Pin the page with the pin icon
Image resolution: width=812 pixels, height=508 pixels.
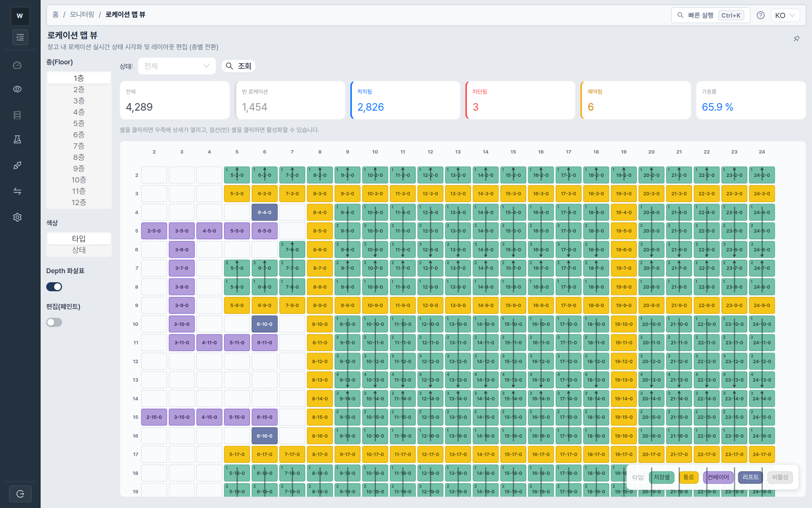(797, 38)
